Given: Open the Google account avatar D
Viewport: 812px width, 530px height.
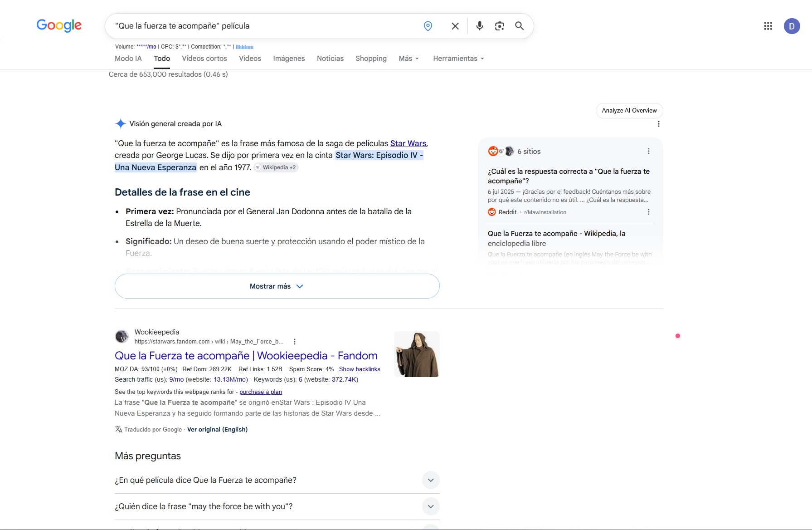Looking at the screenshot, I should coord(792,26).
